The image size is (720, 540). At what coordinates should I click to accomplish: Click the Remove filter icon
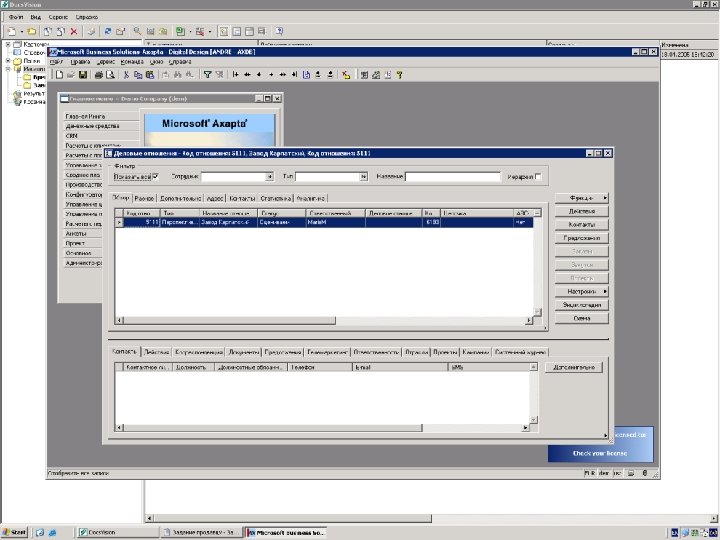(219, 74)
